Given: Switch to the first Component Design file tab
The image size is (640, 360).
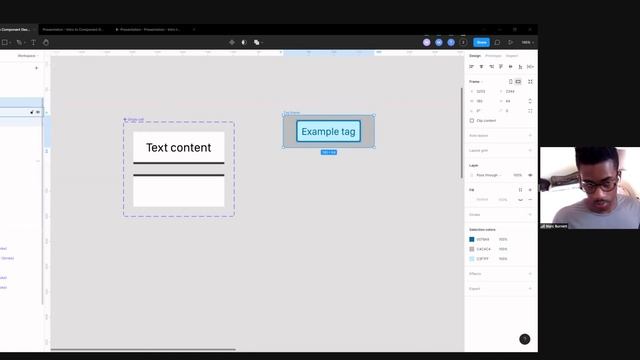Looking at the screenshot, I should point(18,29).
